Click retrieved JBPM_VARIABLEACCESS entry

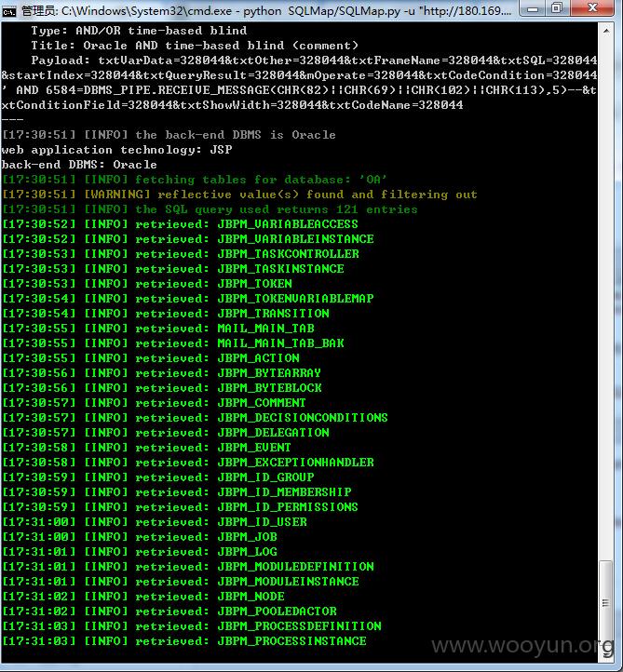click(180, 224)
